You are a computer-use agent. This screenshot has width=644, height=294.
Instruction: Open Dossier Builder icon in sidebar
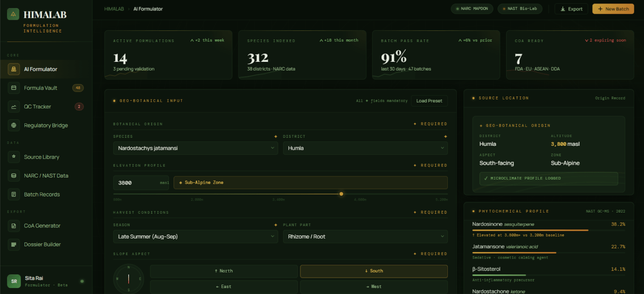click(14, 244)
